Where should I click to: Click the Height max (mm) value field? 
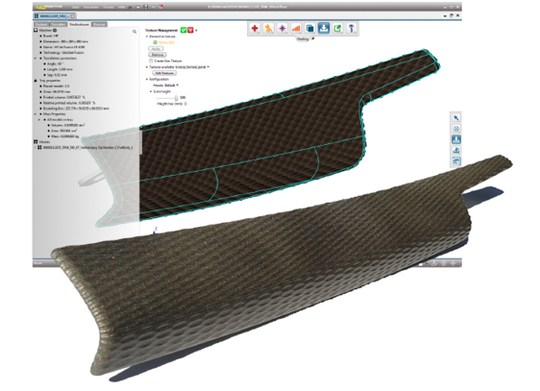[185, 103]
